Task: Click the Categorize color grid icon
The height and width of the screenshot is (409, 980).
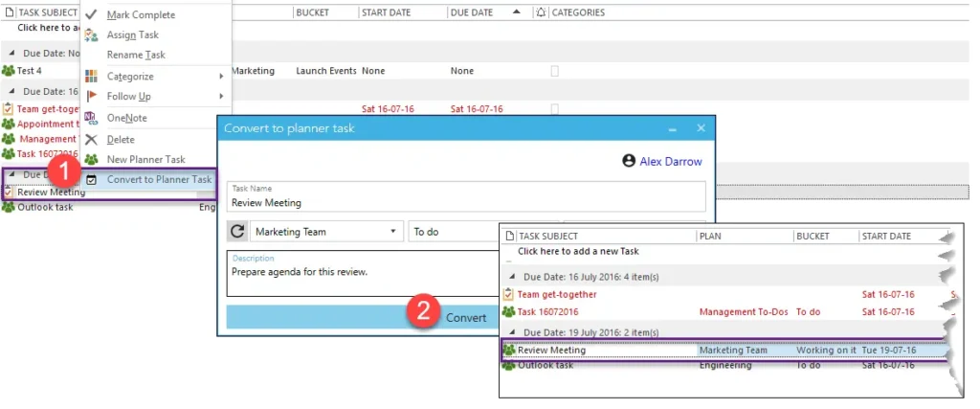Action: click(91, 77)
